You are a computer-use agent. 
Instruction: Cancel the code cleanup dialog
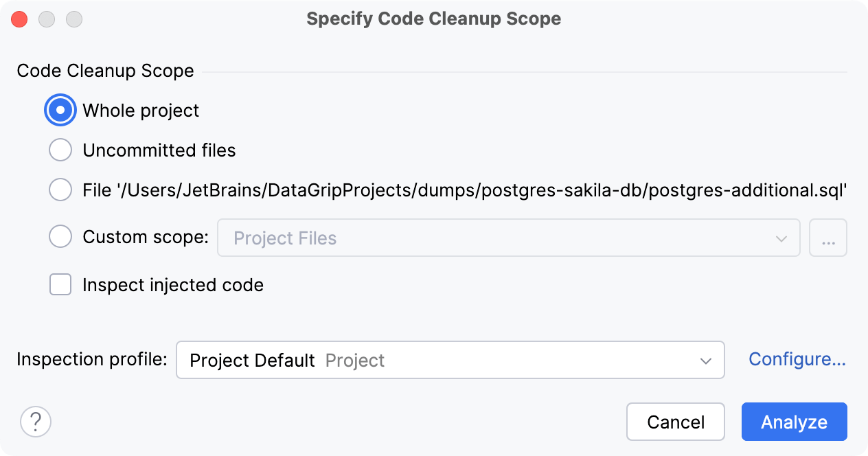coord(675,422)
